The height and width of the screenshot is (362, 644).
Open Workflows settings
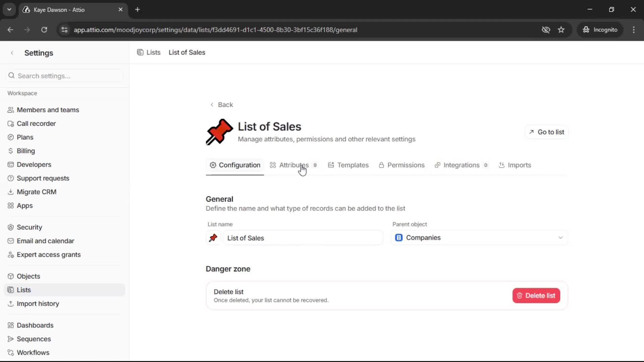click(x=33, y=352)
